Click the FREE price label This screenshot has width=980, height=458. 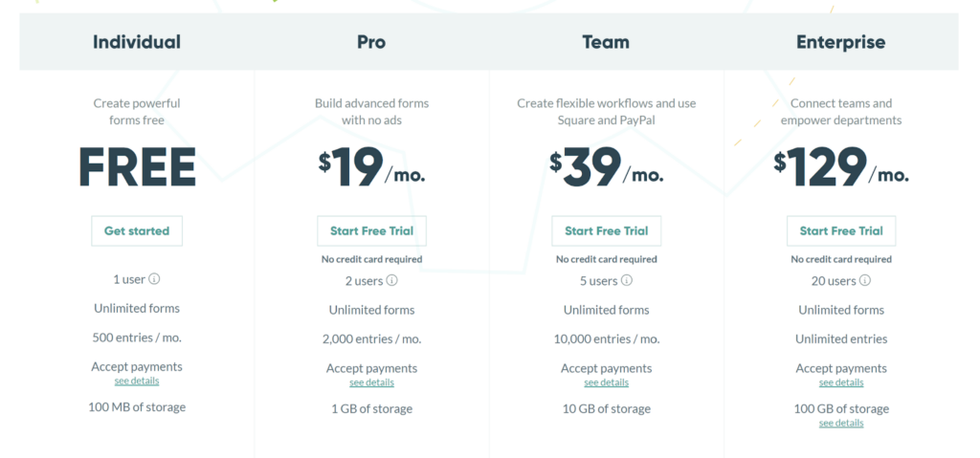click(137, 167)
